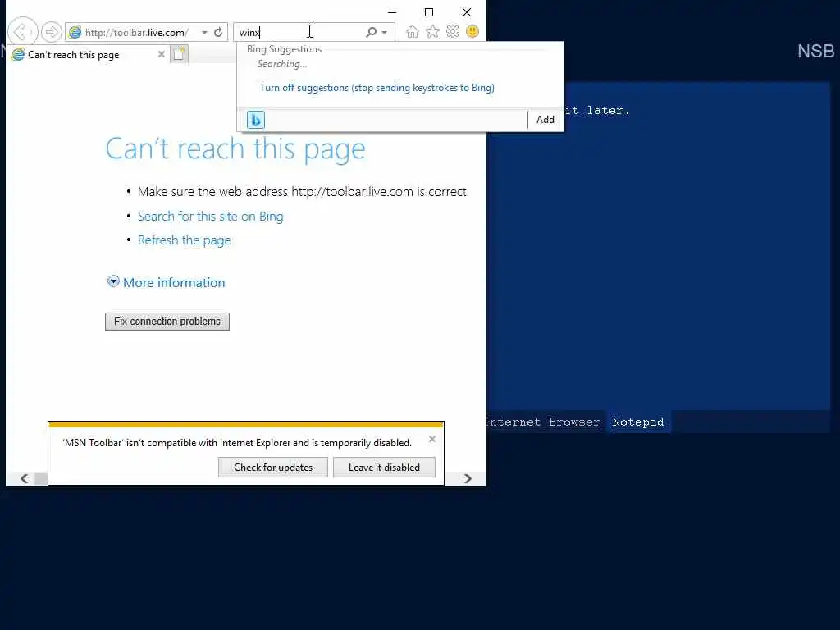Open search provider dropdown arrow beside magnifier
The image size is (840, 630).
point(384,32)
